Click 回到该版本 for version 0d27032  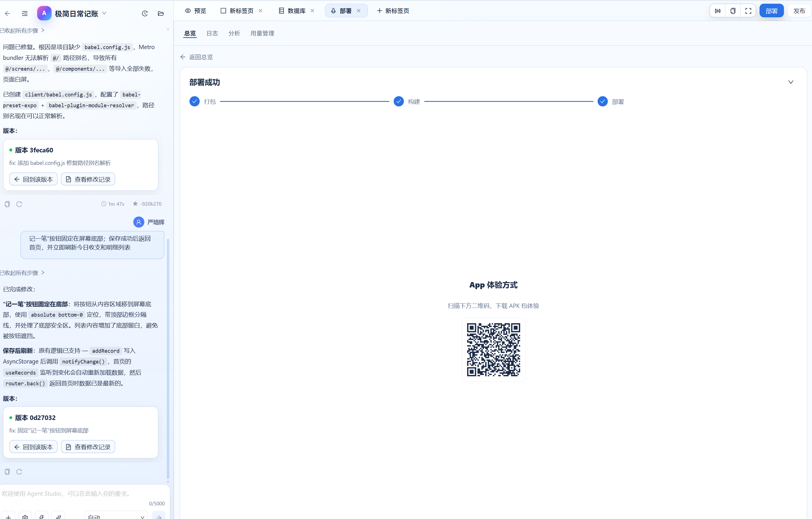(33, 447)
